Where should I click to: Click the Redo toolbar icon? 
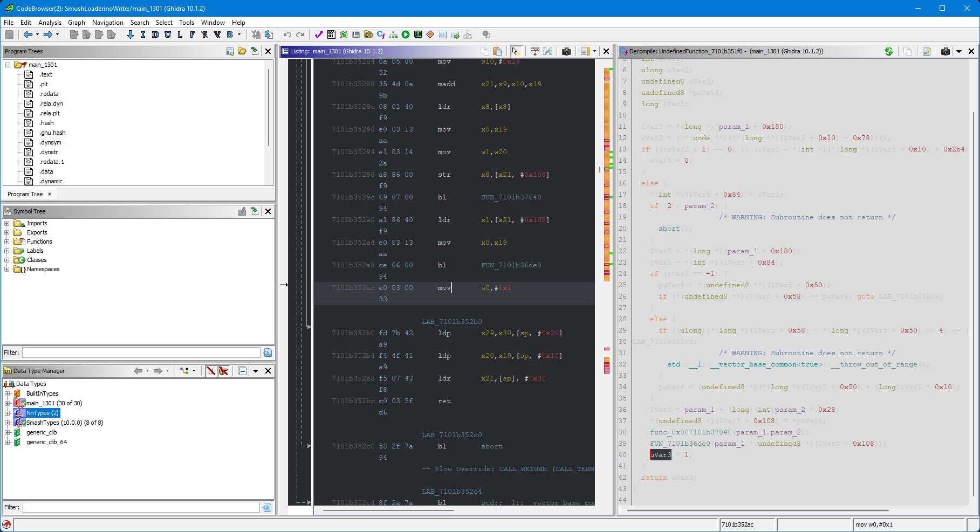click(300, 34)
